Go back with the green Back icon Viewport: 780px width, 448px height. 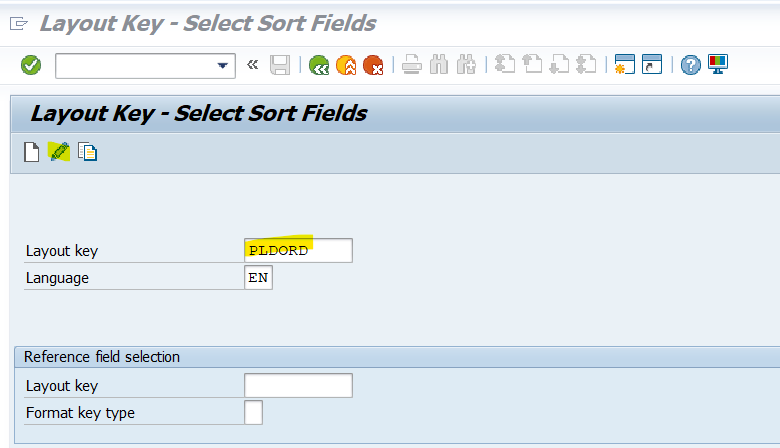[319, 65]
